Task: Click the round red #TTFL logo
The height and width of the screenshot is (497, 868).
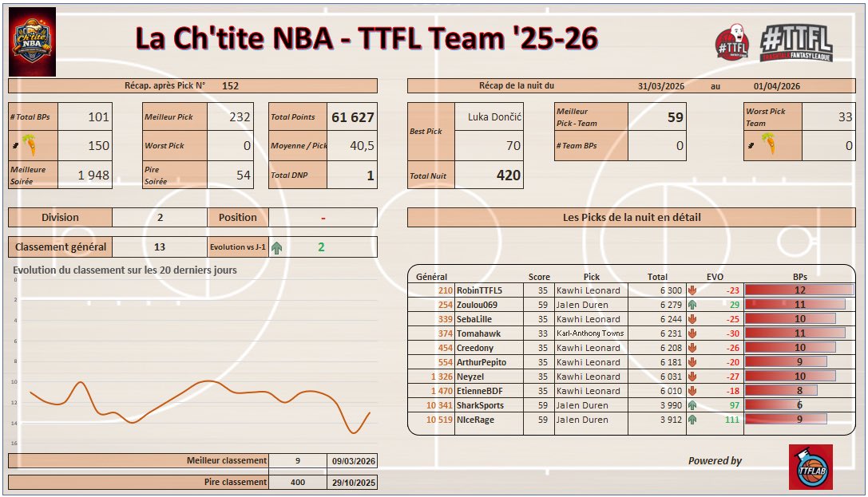Action: coord(732,41)
